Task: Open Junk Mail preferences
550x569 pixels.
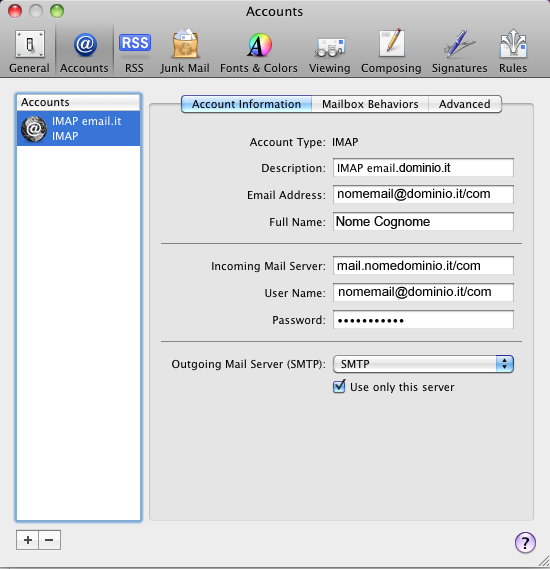Action: tap(185, 52)
